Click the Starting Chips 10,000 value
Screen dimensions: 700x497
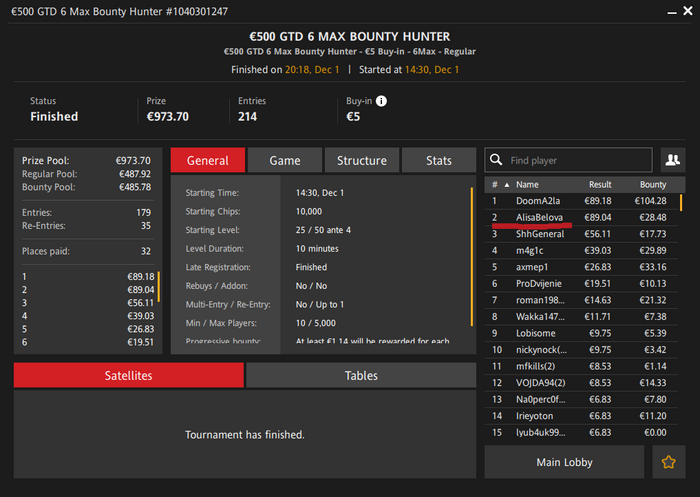[308, 211]
